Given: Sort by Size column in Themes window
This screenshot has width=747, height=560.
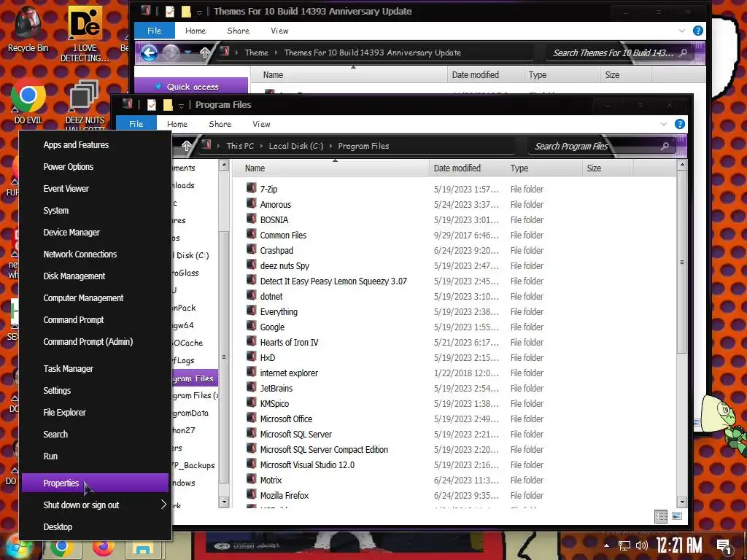Looking at the screenshot, I should pyautogui.click(x=625, y=75).
